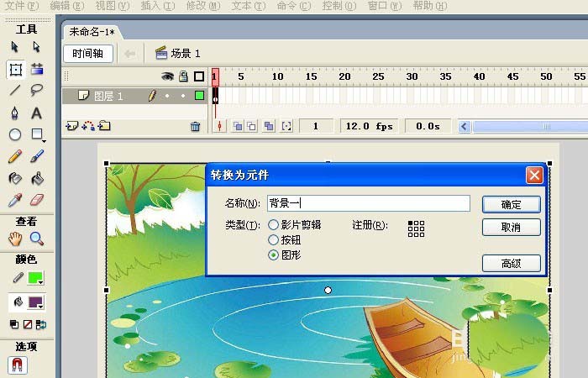Click the Insert Layer icon
Image resolution: width=588 pixels, height=378 pixels.
pyautogui.click(x=71, y=126)
